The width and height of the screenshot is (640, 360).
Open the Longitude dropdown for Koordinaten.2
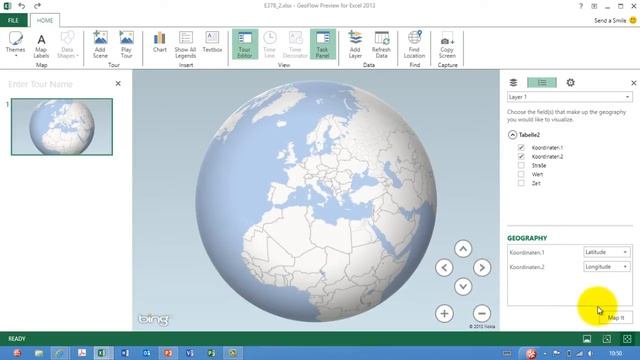(607, 267)
